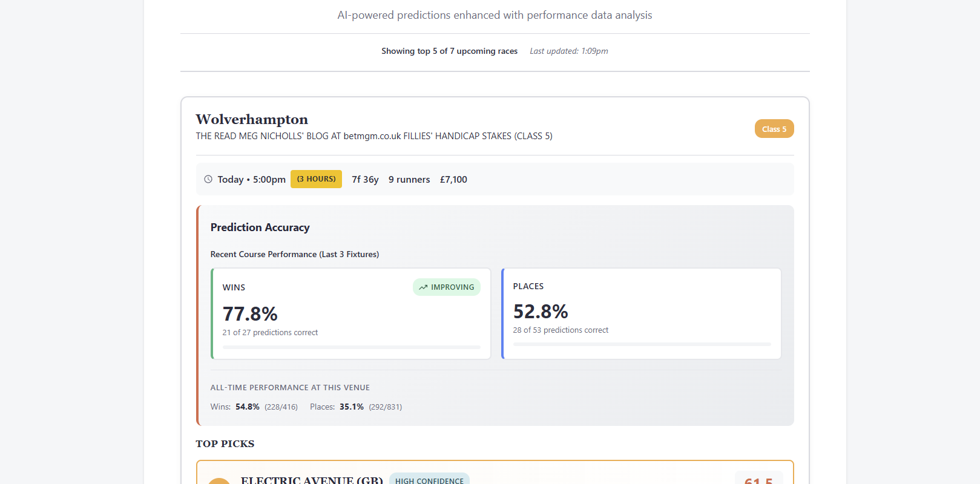Click the TOP PICKS section heading

pyautogui.click(x=225, y=443)
